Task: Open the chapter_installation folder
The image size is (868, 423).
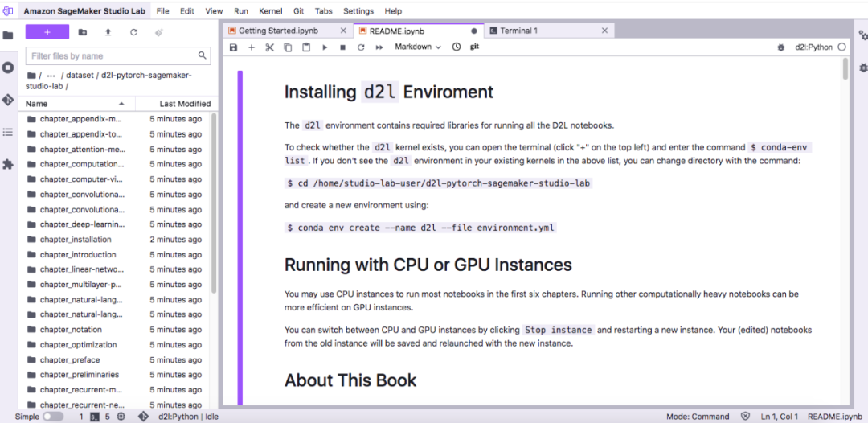Action: tap(76, 240)
